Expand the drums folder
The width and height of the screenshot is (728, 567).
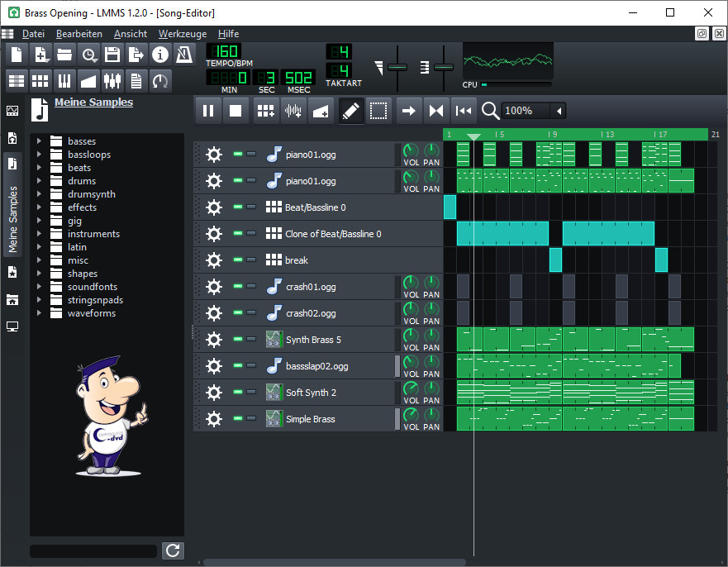(x=39, y=181)
